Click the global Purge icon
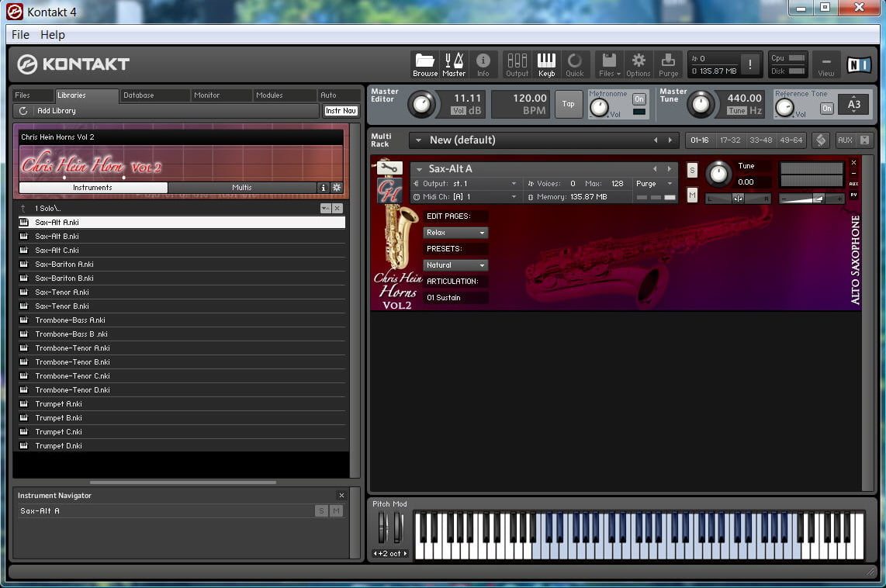This screenshot has width=886, height=588. [x=669, y=65]
